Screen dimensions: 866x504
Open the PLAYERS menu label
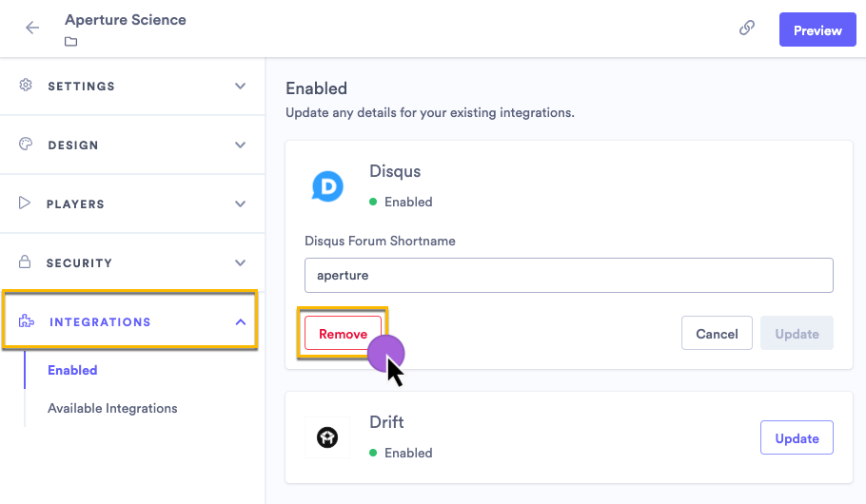coord(75,204)
